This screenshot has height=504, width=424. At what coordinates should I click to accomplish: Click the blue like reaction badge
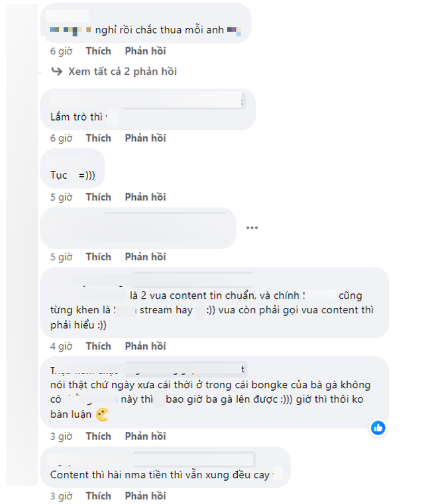[x=378, y=427]
